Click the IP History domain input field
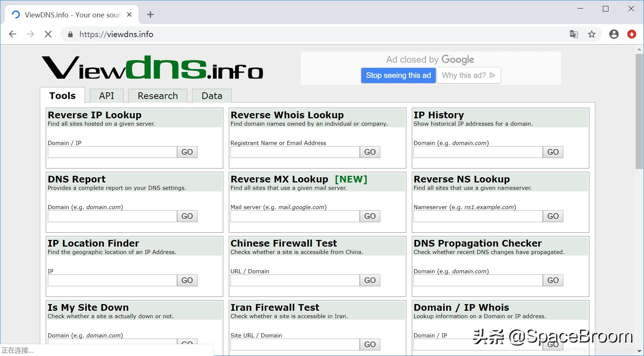This screenshot has width=644, height=356. [478, 152]
